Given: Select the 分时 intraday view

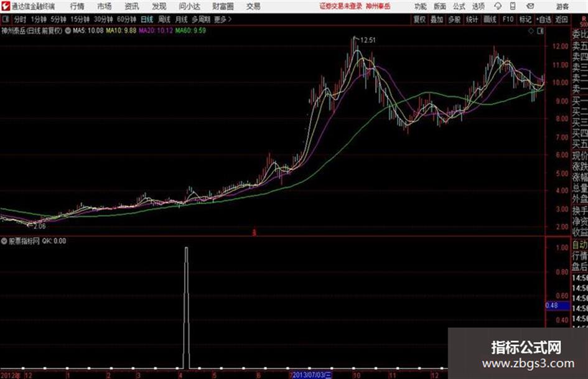Looking at the screenshot, I should [x=20, y=19].
